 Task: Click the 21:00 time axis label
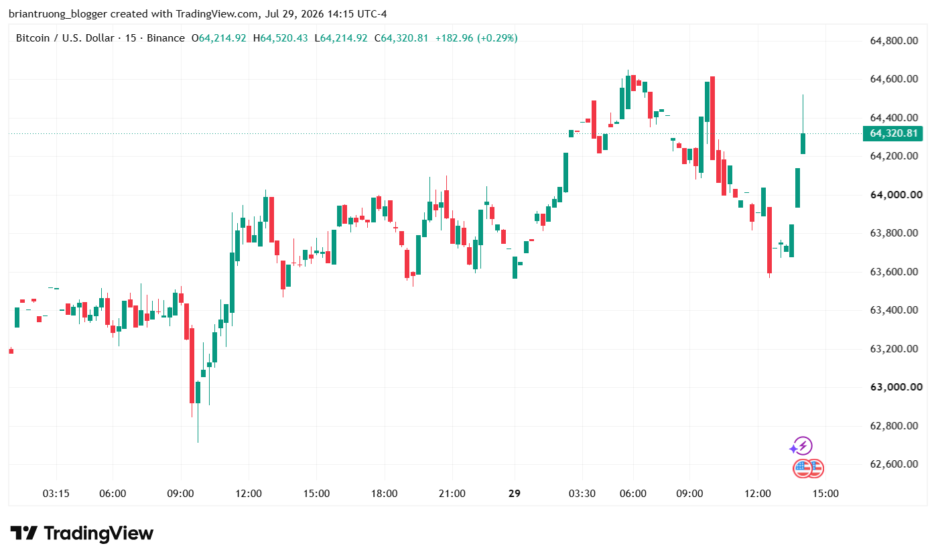[452, 494]
